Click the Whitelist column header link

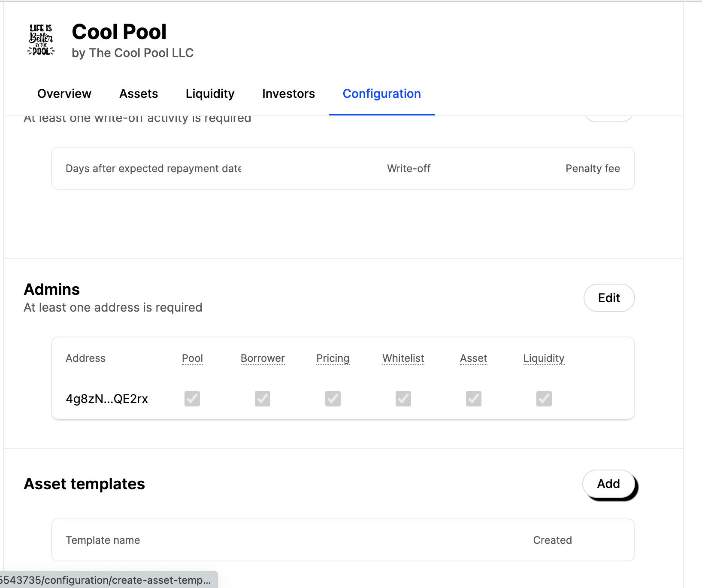[x=403, y=358]
